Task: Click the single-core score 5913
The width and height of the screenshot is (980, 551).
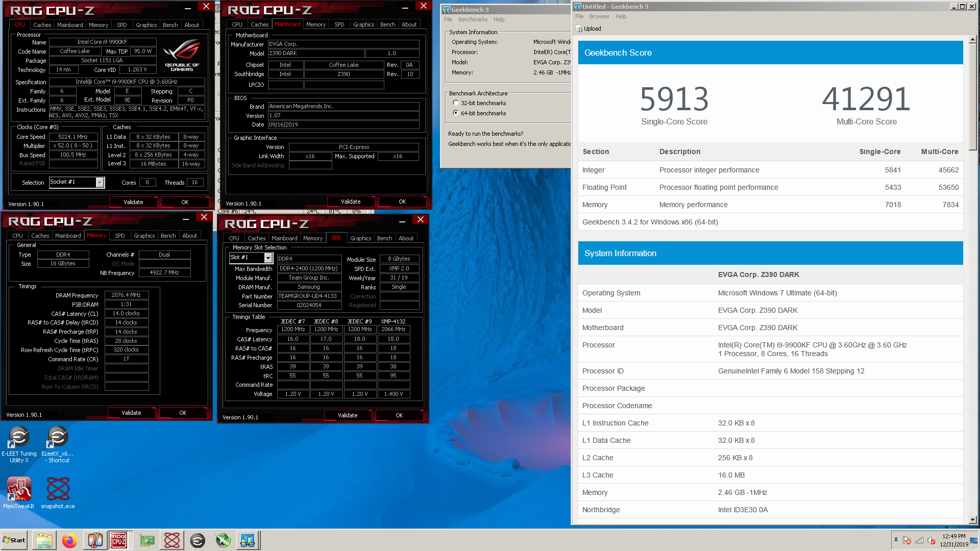Action: [674, 99]
